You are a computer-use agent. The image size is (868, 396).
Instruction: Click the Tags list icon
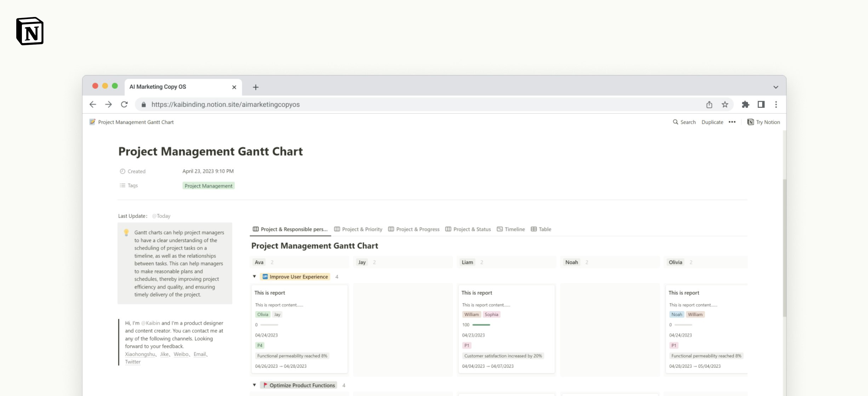[122, 185]
